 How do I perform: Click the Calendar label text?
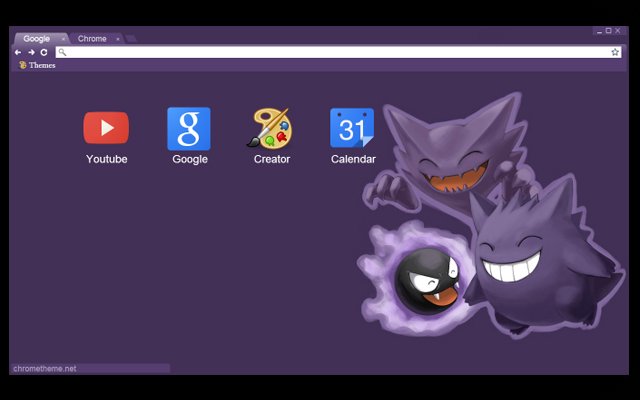(x=353, y=159)
